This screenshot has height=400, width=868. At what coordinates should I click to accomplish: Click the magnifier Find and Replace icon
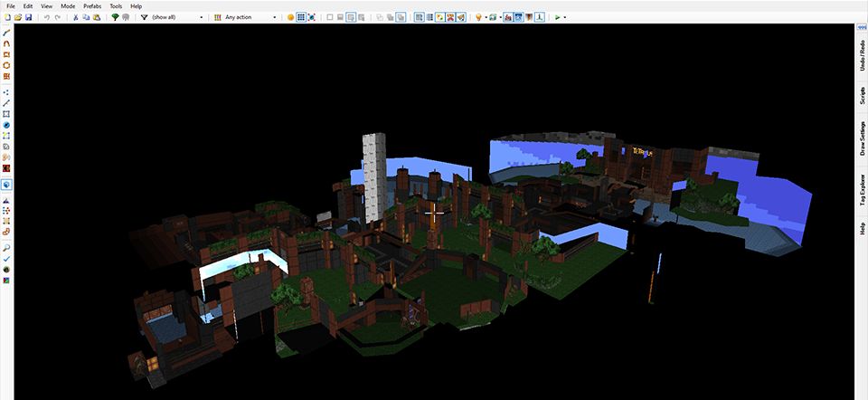6,247
